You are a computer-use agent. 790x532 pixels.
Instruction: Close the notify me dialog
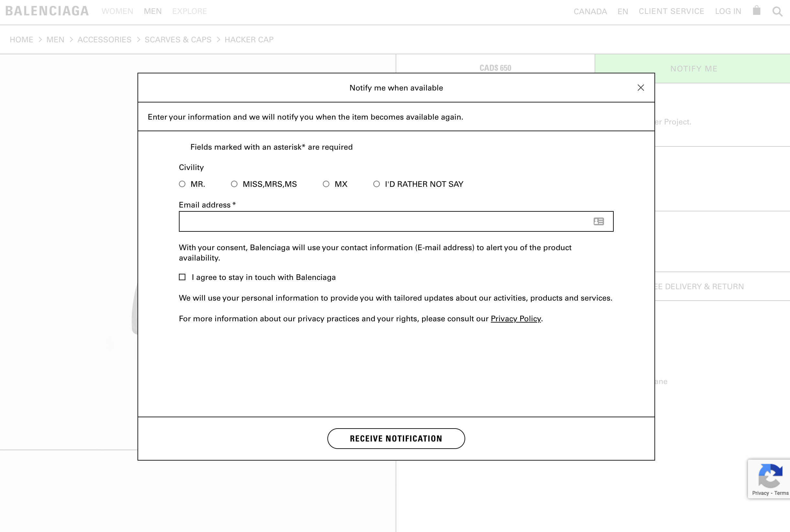point(640,88)
